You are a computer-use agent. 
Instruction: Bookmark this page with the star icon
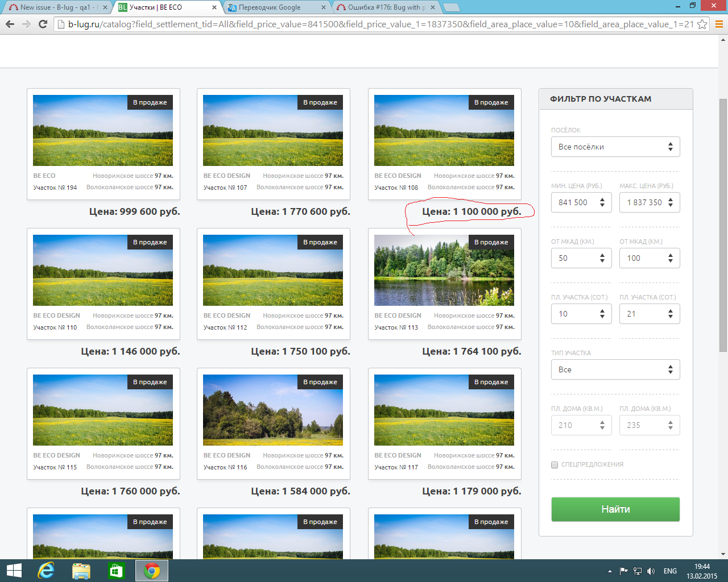pyautogui.click(x=702, y=24)
